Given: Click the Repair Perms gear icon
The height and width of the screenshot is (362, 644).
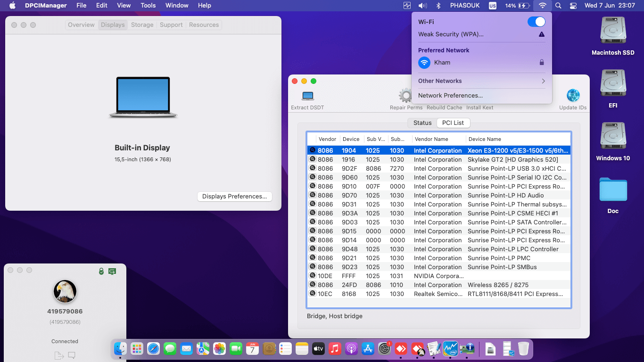Looking at the screenshot, I should pyautogui.click(x=405, y=94).
